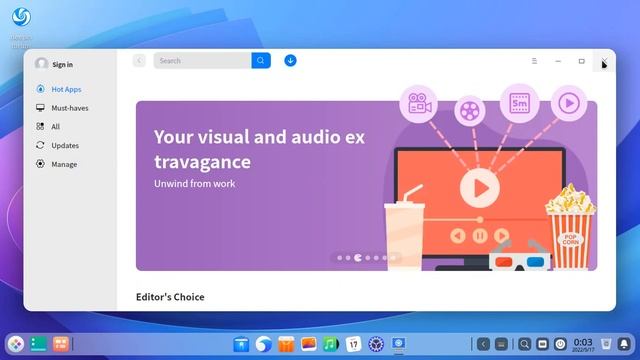Screen dimensions: 640x360
Task: Minimize the App Store window
Action: point(558,61)
